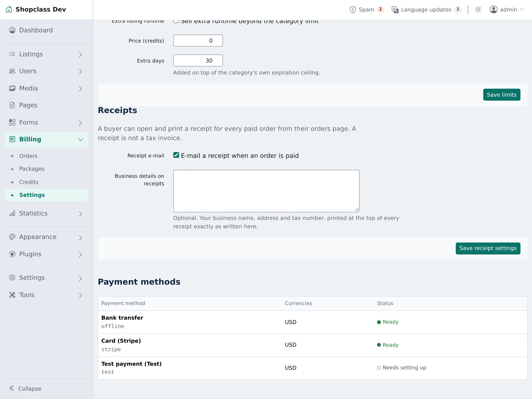The image size is (532, 399).
Task: Click into the Extra days field
Action: pos(198,61)
